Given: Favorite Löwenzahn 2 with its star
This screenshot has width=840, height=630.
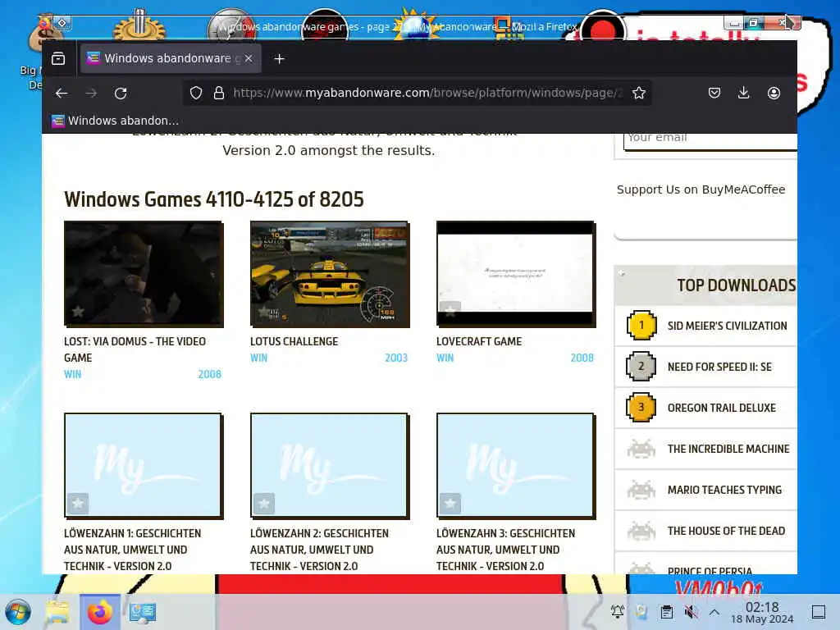Looking at the screenshot, I should (x=263, y=504).
